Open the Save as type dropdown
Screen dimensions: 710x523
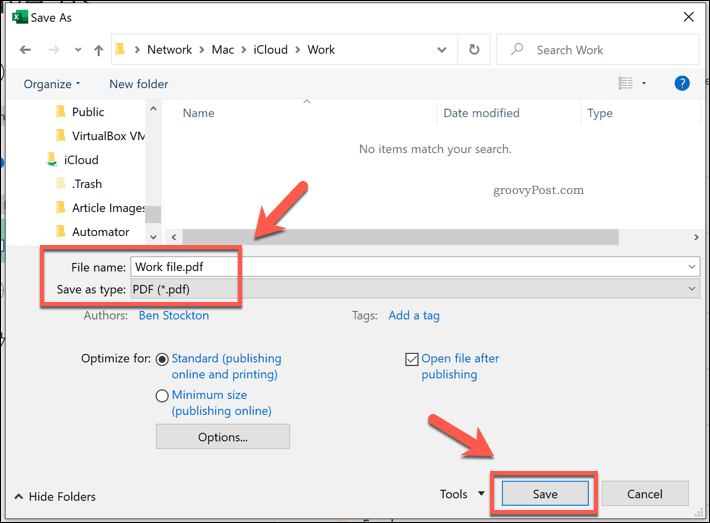tap(415, 289)
